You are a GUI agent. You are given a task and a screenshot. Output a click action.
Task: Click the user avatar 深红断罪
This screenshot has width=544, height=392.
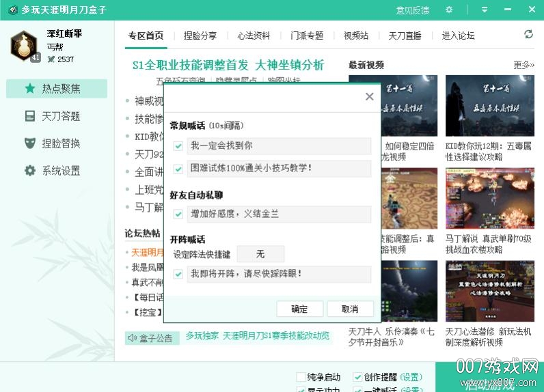click(25, 46)
